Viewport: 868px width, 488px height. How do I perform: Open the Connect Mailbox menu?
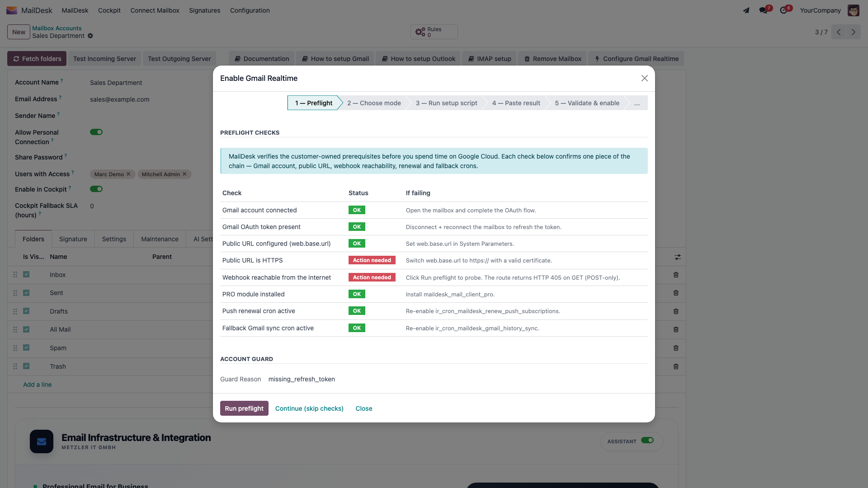[x=155, y=10]
